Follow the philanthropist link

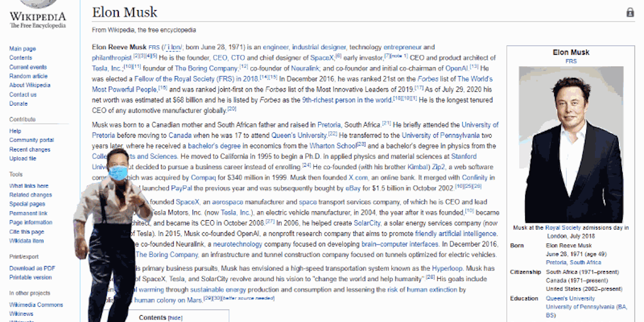tap(112, 57)
